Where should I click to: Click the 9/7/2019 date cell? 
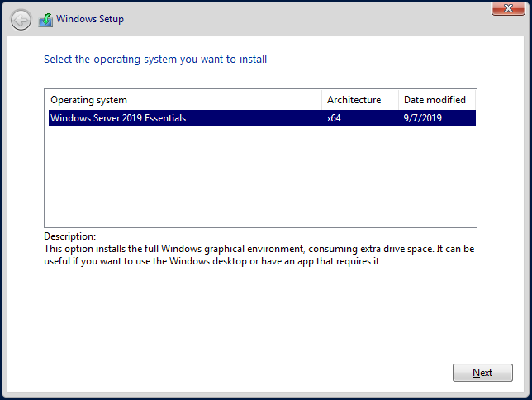pos(422,118)
